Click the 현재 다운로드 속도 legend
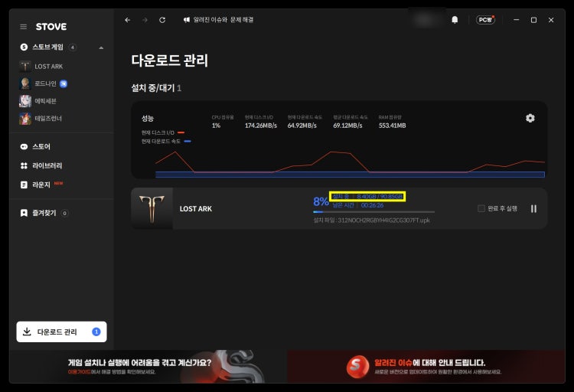 (x=166, y=141)
